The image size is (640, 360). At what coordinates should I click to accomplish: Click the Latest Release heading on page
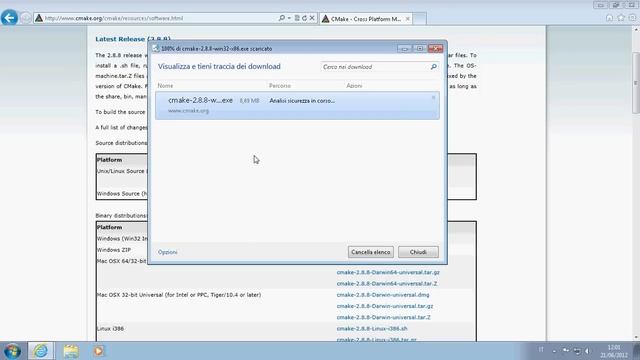(x=133, y=39)
